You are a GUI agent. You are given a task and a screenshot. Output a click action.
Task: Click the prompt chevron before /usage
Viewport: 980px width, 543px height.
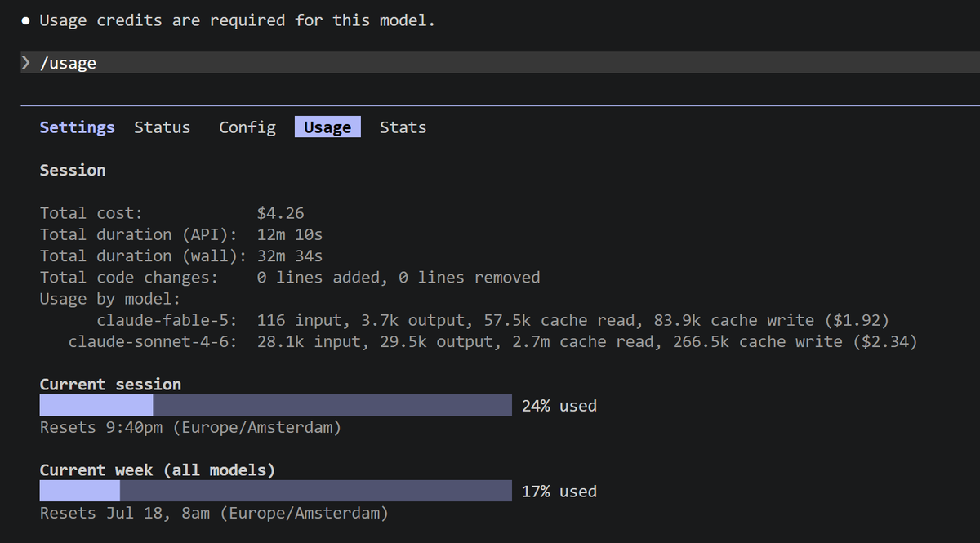tap(26, 63)
